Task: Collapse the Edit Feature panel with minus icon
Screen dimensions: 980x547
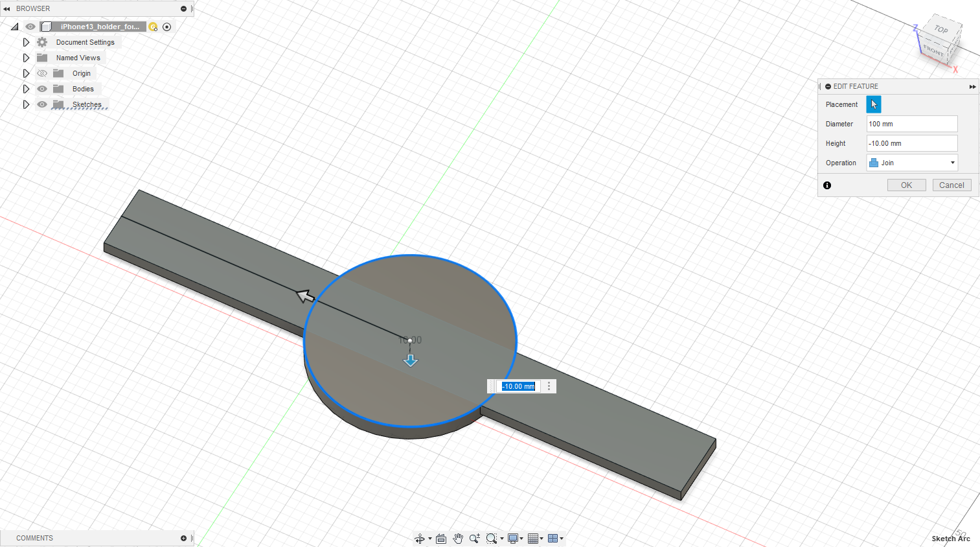Action: coord(828,86)
